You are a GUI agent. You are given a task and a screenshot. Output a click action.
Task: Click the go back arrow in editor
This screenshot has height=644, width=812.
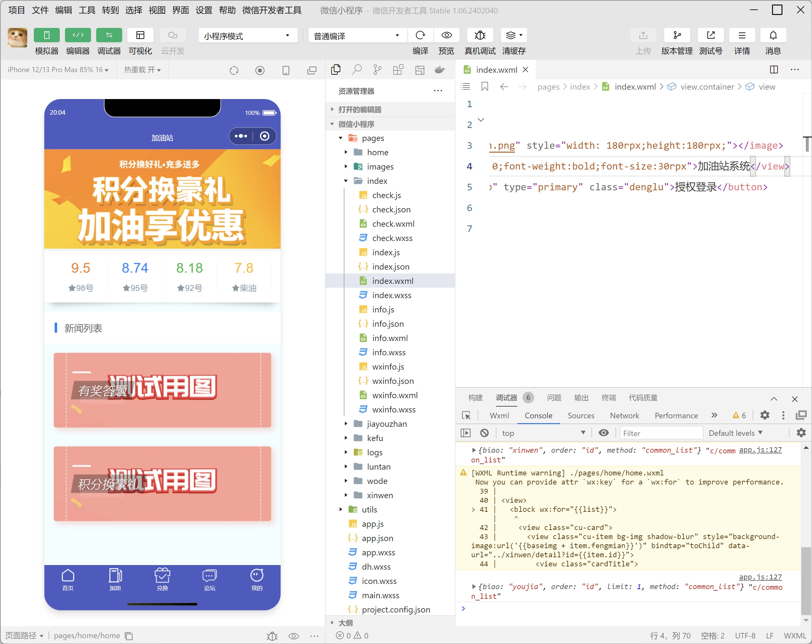(x=504, y=87)
